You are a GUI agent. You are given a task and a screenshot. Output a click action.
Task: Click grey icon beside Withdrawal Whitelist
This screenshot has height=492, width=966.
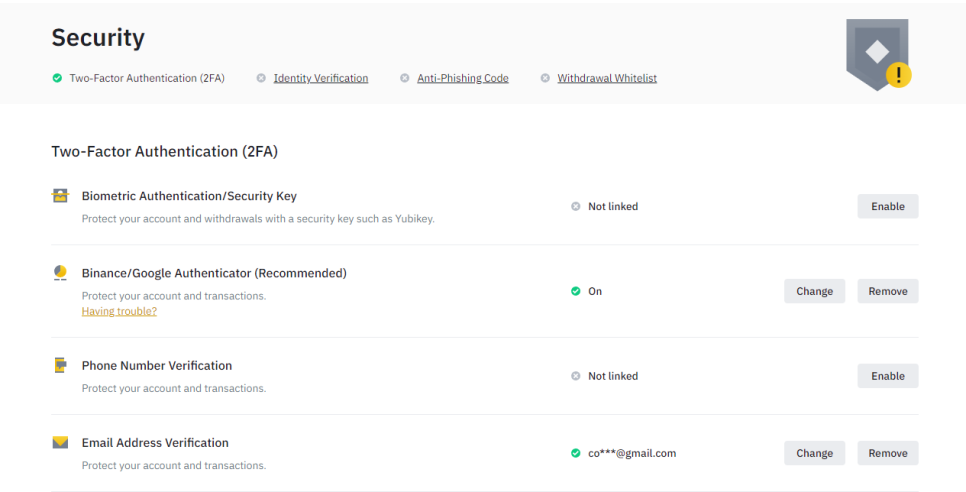(545, 78)
